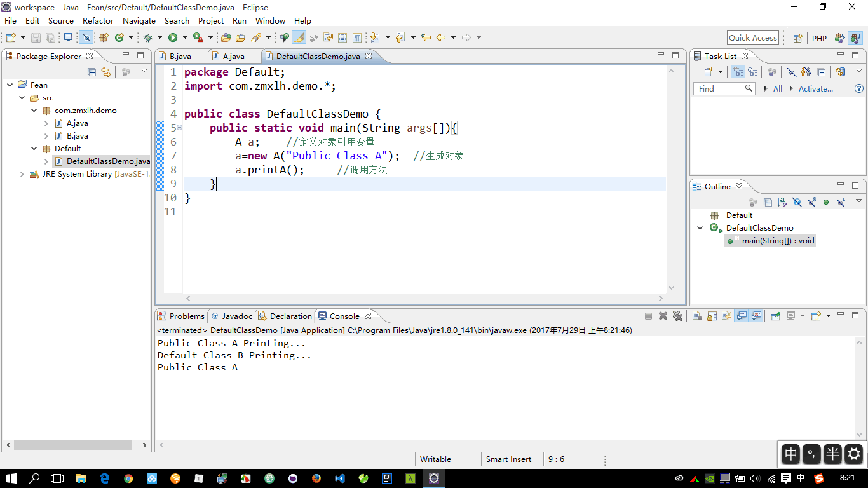Open Chrome from the taskbar

(128, 478)
